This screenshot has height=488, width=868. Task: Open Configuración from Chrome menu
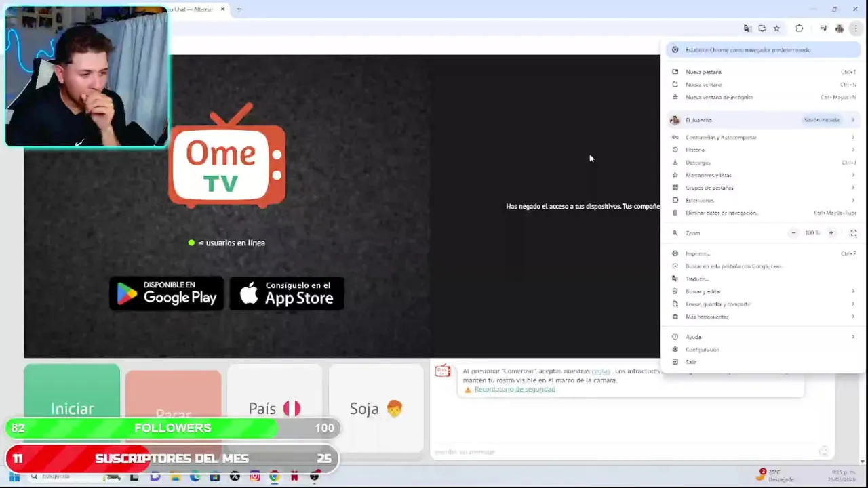coord(764,350)
